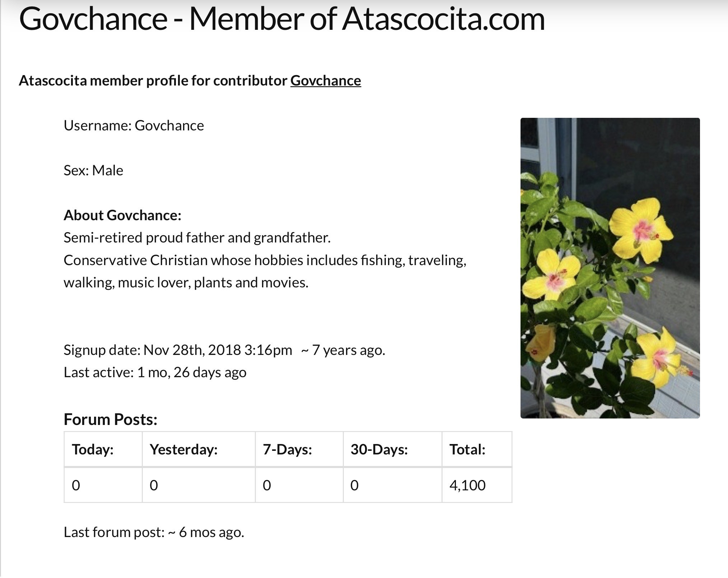The width and height of the screenshot is (728, 578).
Task: Click the 4,100 total posts cell
Action: pos(477,485)
